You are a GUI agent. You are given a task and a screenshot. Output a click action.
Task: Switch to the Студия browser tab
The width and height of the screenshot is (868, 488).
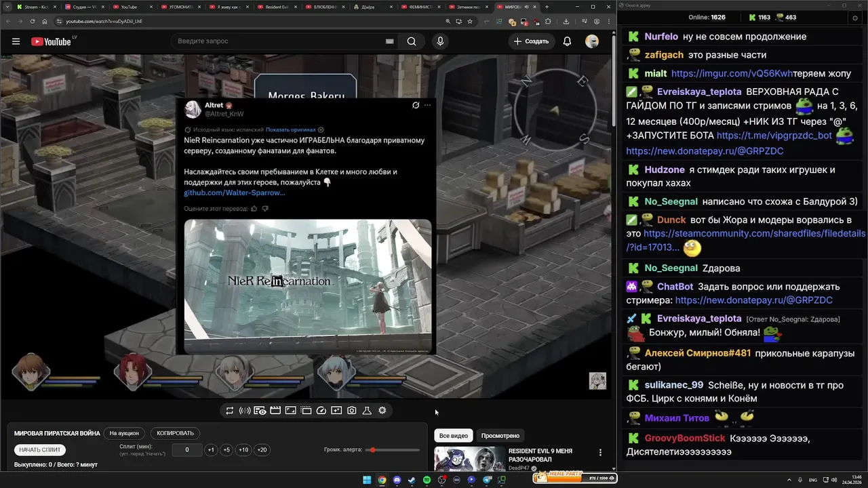tap(85, 7)
